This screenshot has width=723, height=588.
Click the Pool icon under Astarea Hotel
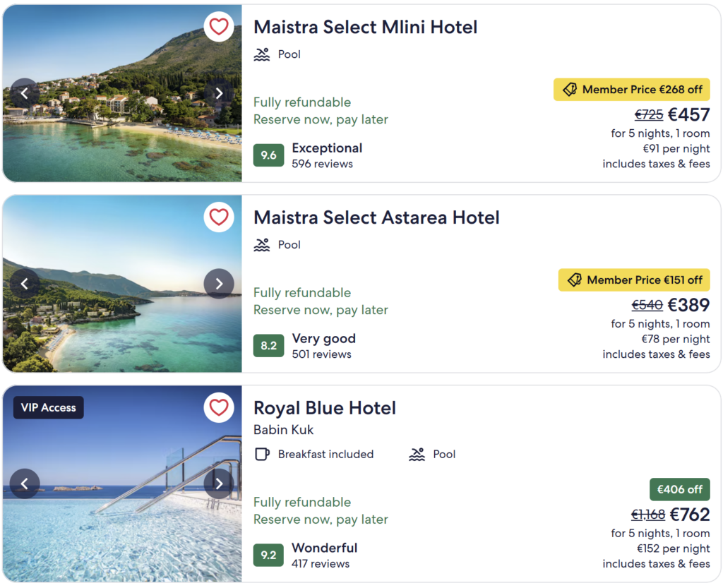click(x=263, y=244)
